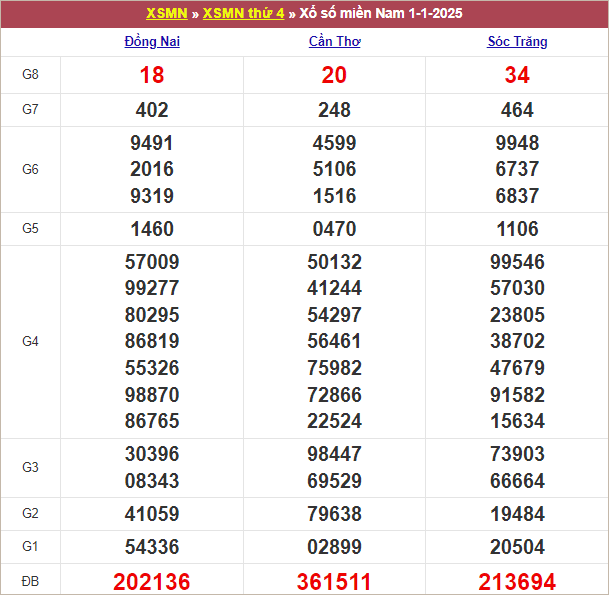Click the G4 value 55326
Screen dimensions: 609x595
[152, 368]
